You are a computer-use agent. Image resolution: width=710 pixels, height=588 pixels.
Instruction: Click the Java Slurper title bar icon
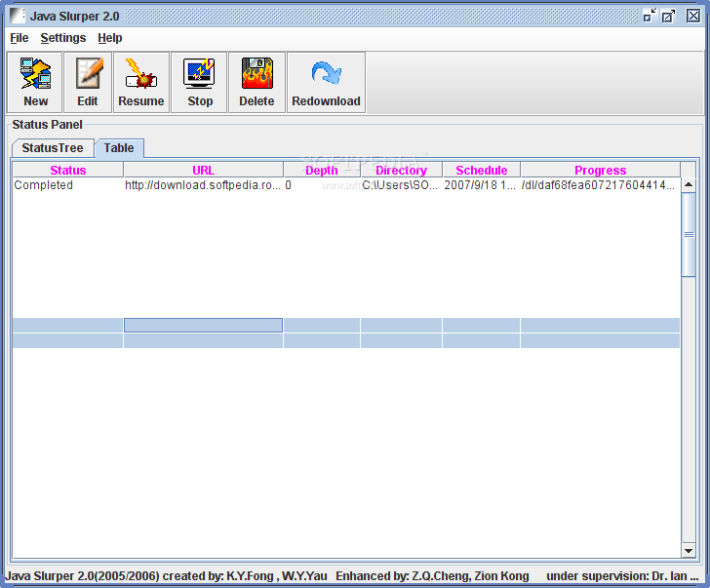pos(18,16)
